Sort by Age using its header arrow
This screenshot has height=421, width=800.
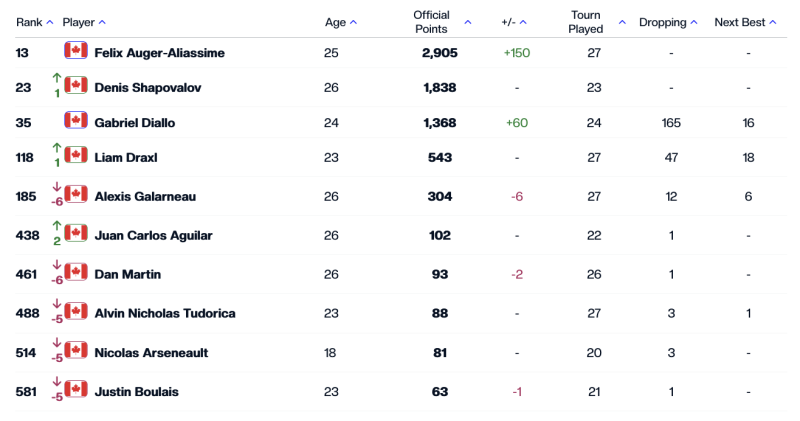click(x=353, y=22)
